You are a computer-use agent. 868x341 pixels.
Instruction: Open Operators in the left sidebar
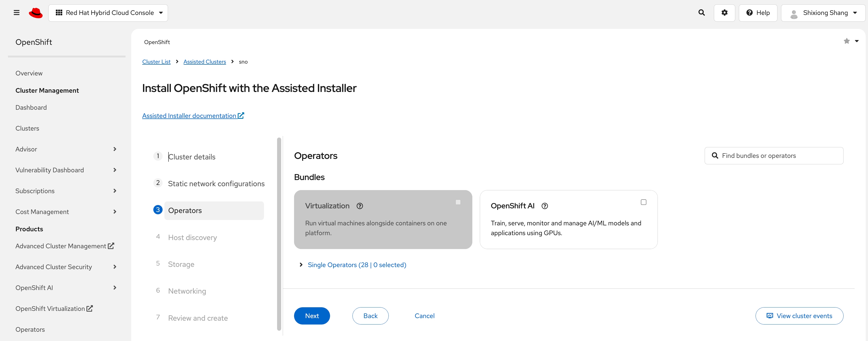[x=30, y=329]
